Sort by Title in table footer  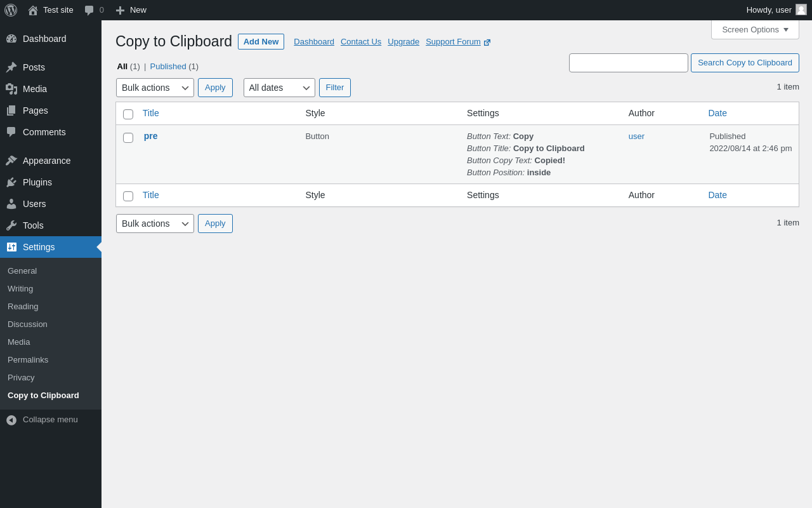(151, 195)
